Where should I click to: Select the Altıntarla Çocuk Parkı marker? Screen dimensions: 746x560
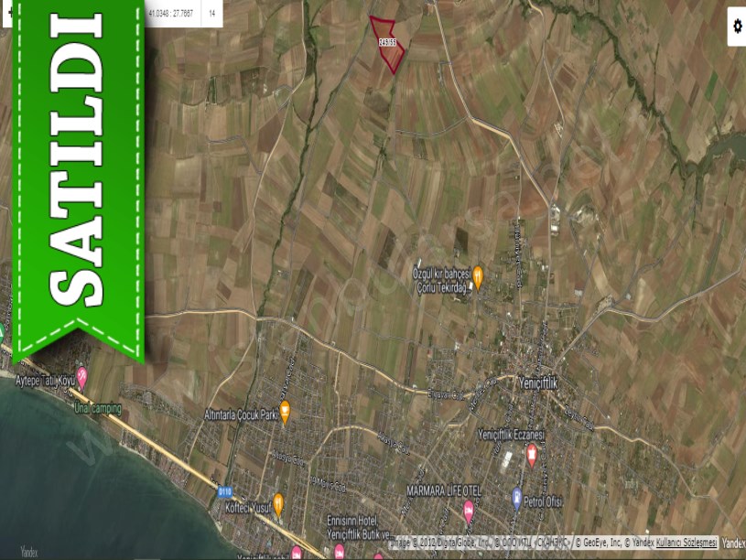(x=285, y=412)
